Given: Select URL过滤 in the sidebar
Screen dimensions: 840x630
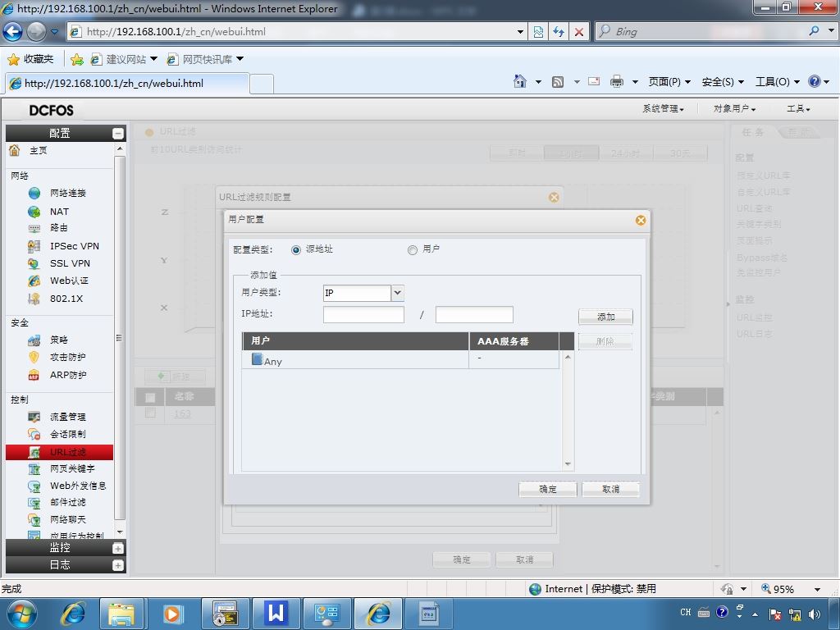Looking at the screenshot, I should pyautogui.click(x=59, y=452).
